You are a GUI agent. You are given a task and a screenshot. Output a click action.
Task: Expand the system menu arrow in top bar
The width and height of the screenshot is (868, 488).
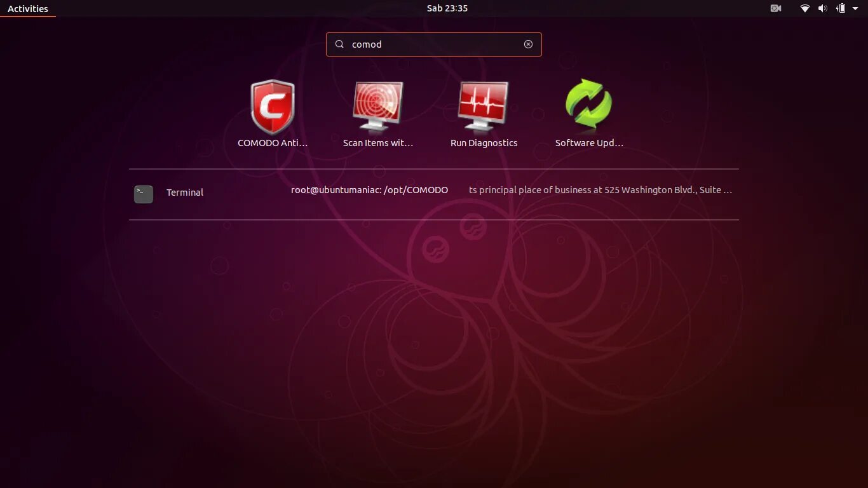click(855, 8)
